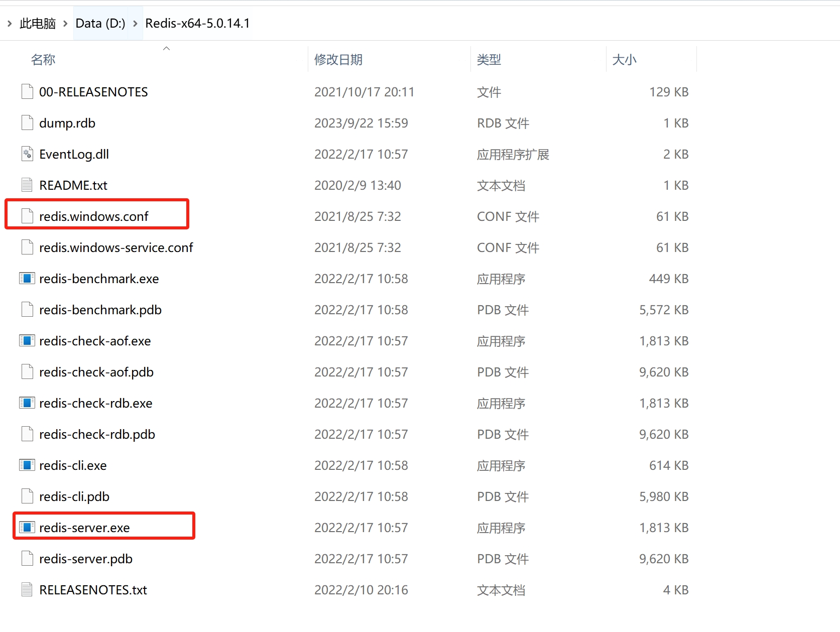Click type 应用程序扩展 for EventLog.dll
Screen dimensions: 840x632
click(x=513, y=154)
